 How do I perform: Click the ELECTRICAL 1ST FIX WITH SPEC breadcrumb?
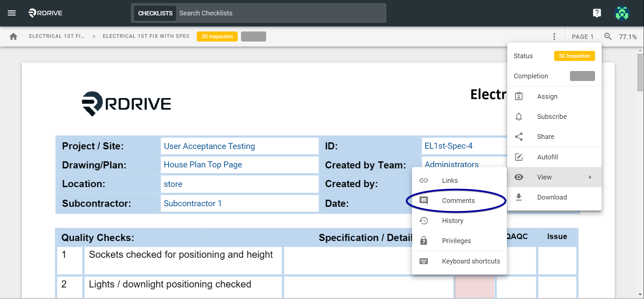point(146,36)
